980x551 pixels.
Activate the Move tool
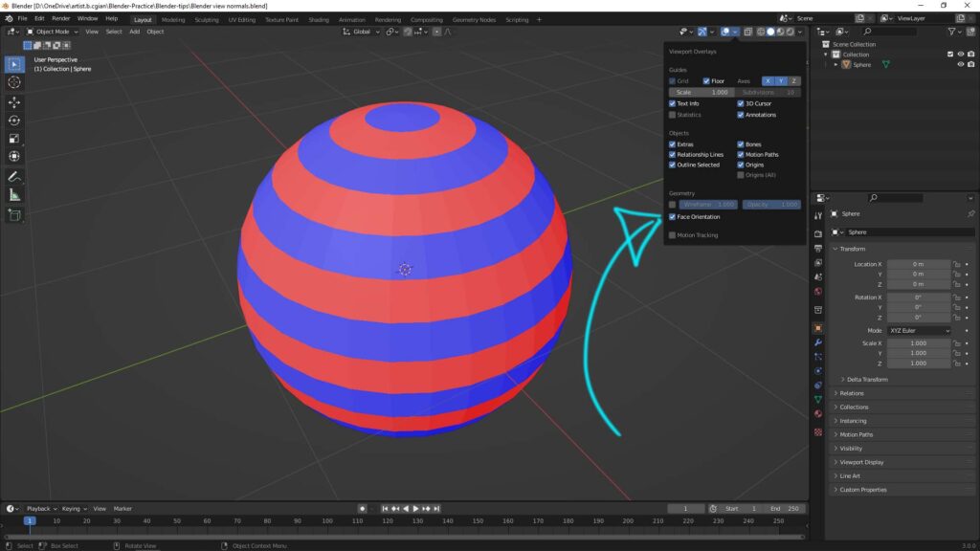coord(14,102)
